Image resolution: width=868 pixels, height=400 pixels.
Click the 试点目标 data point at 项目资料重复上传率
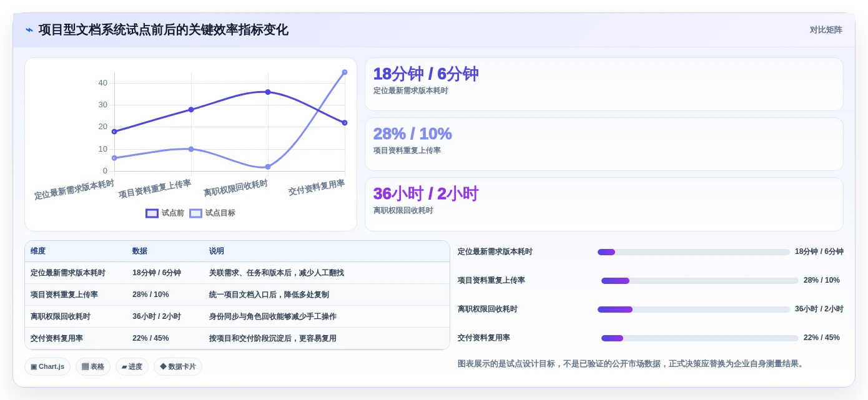click(191, 149)
